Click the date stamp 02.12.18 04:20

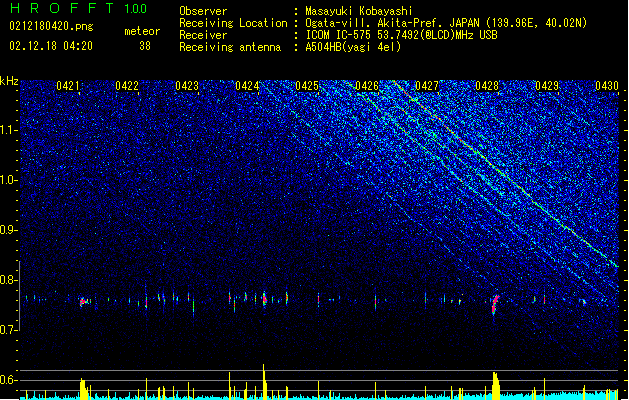[51, 46]
